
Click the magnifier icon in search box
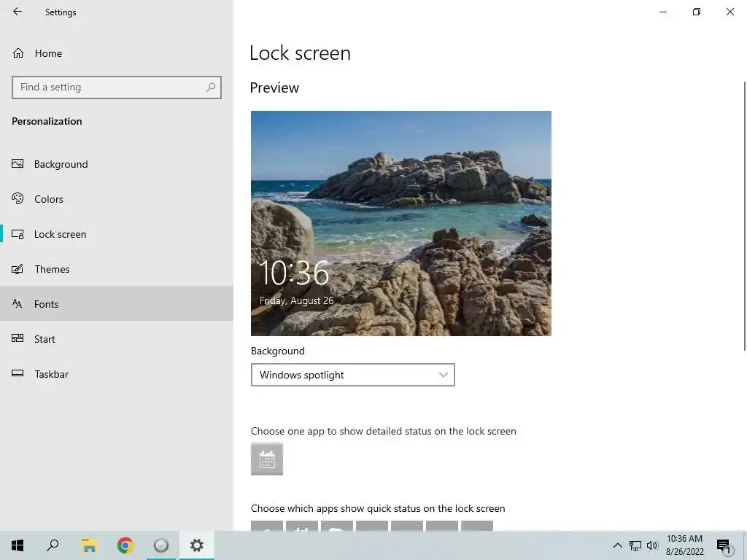click(211, 87)
